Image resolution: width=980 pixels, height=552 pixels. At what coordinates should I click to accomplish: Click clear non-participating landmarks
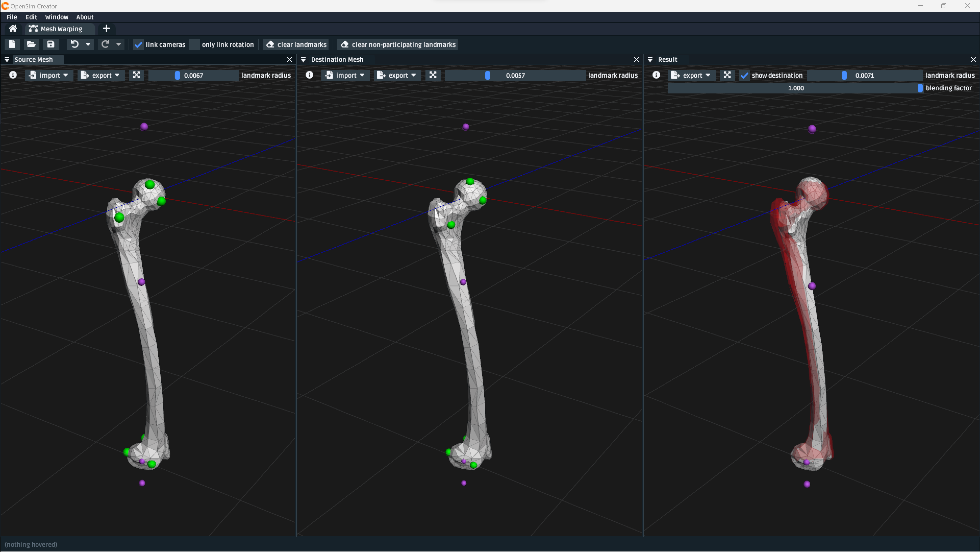tap(397, 44)
